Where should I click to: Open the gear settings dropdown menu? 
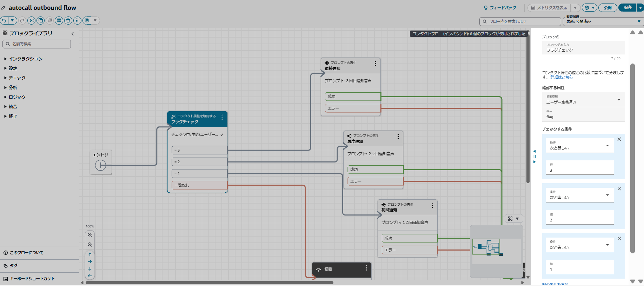(589, 8)
